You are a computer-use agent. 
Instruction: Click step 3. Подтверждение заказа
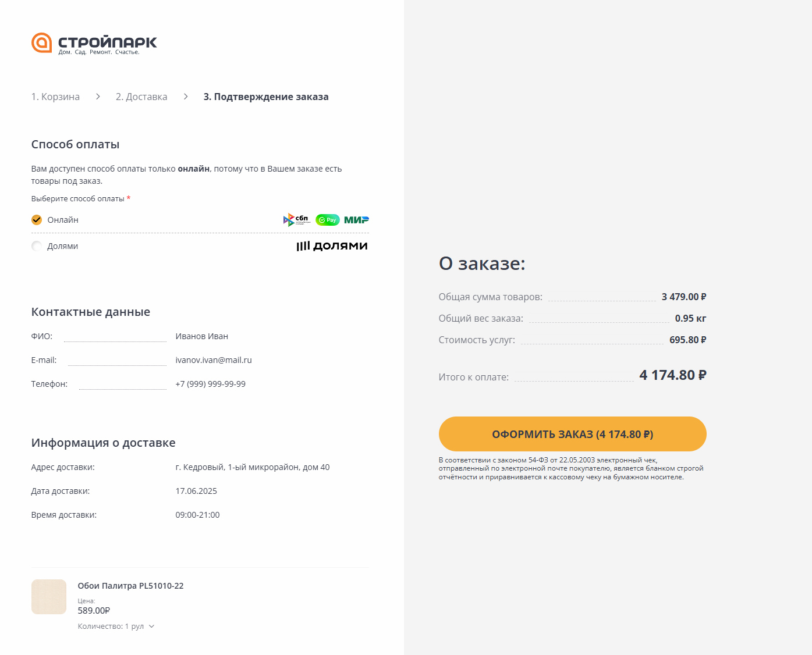[265, 97]
